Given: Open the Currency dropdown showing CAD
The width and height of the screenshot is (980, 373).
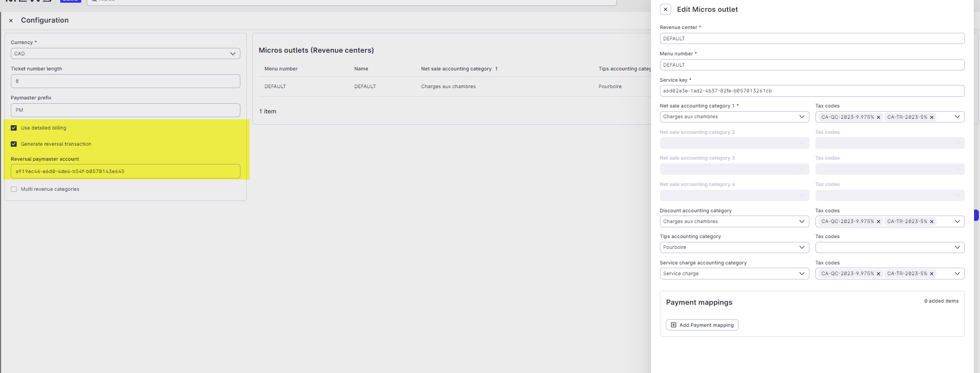Looking at the screenshot, I should click(125, 54).
